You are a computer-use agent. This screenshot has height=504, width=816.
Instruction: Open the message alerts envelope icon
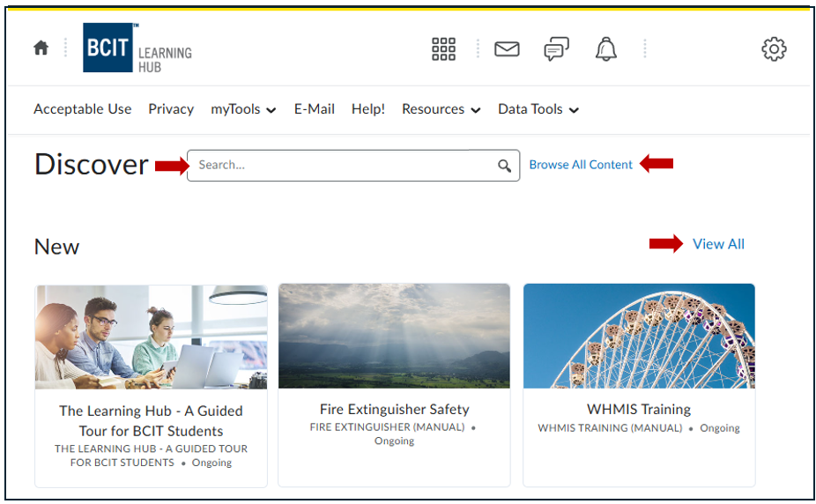pyautogui.click(x=507, y=49)
